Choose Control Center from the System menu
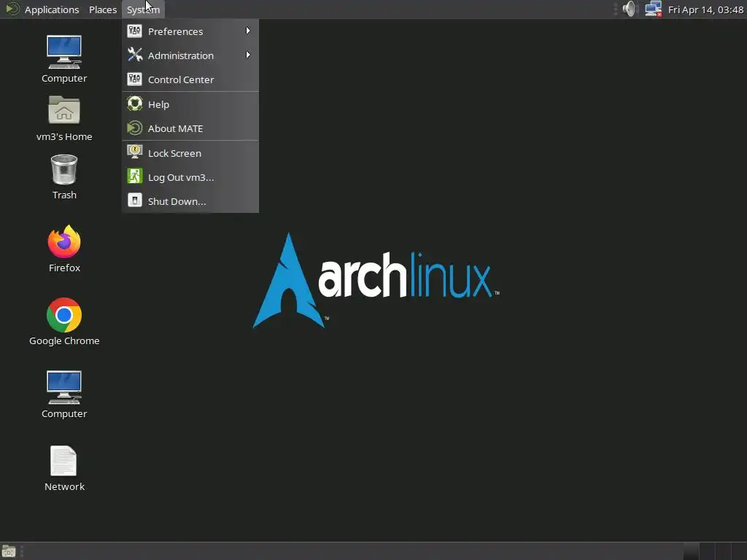Viewport: 747px width, 560px height. (x=190, y=79)
